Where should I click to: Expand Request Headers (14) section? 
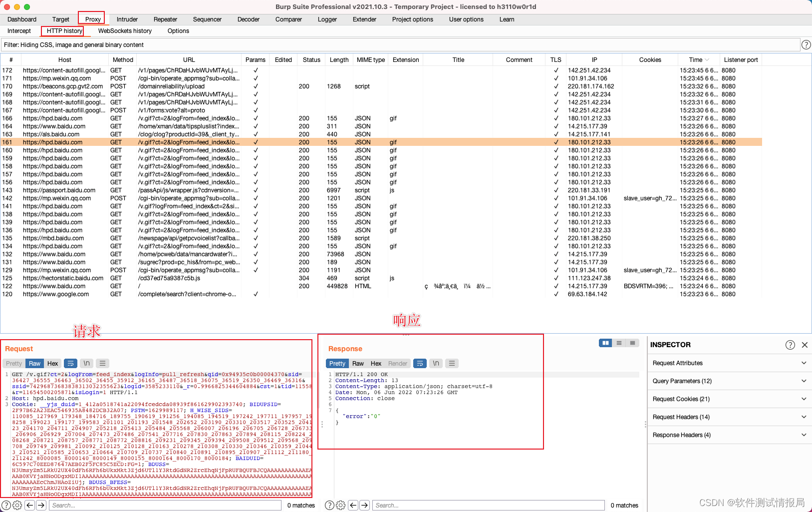click(x=730, y=417)
